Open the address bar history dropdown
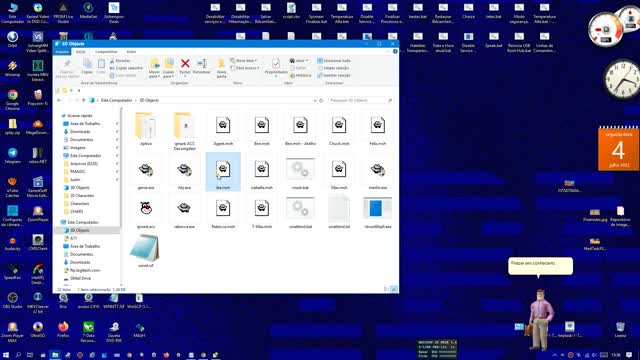 click(315, 100)
